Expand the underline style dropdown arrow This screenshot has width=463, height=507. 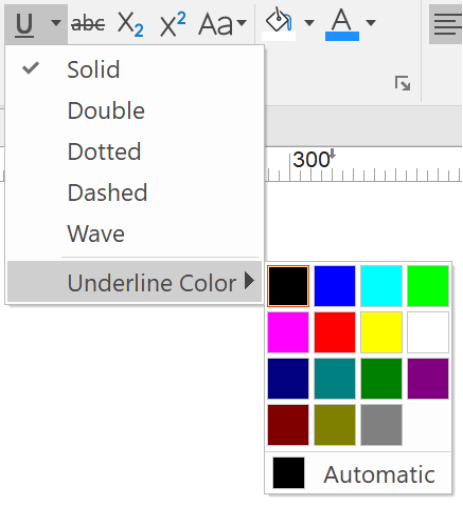click(x=56, y=23)
